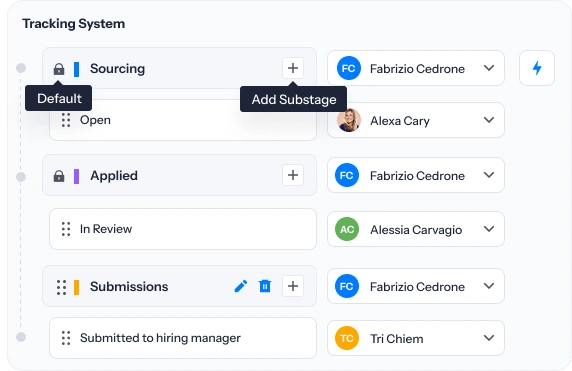The height and width of the screenshot is (371, 572).
Task: Click the green AC avatar
Action: pyautogui.click(x=347, y=229)
